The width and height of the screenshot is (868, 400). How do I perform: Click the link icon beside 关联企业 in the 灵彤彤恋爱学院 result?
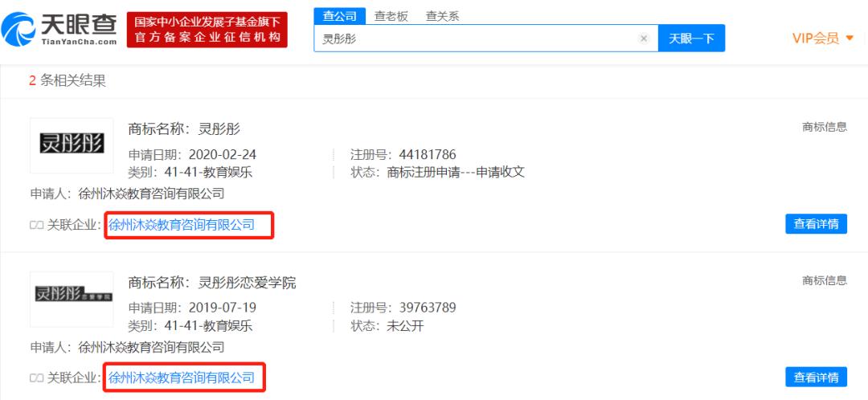[x=36, y=378]
